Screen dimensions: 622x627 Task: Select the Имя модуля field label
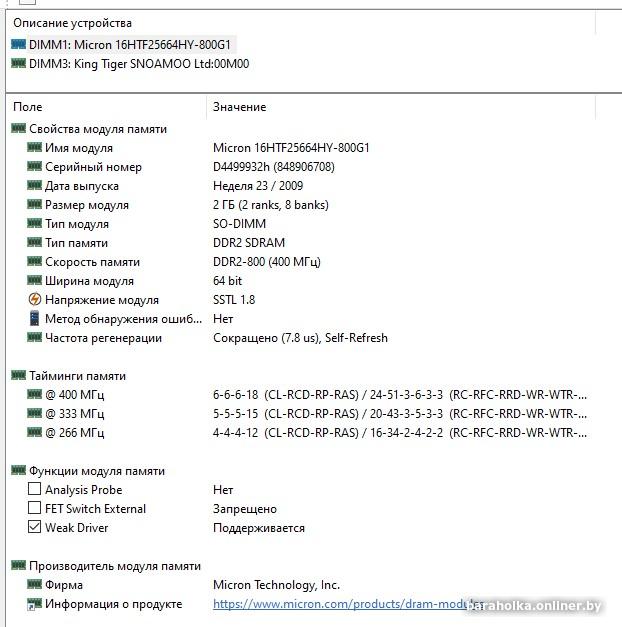[x=79, y=148]
